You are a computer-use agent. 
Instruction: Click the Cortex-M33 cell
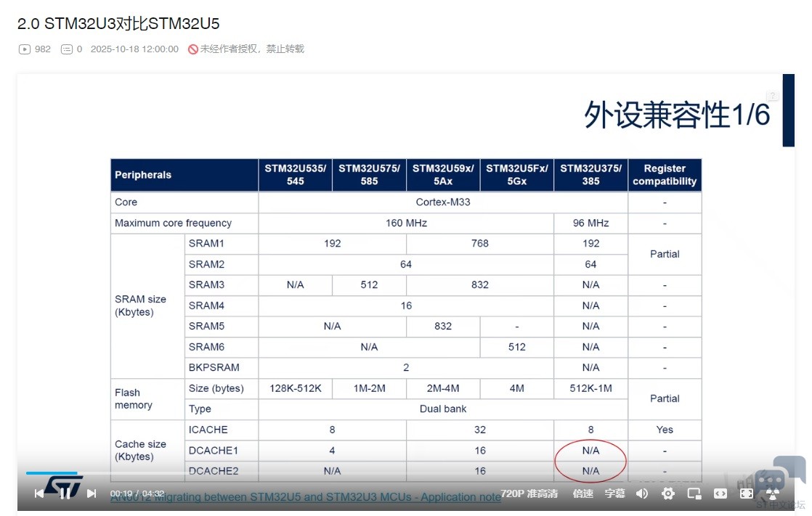coord(443,202)
